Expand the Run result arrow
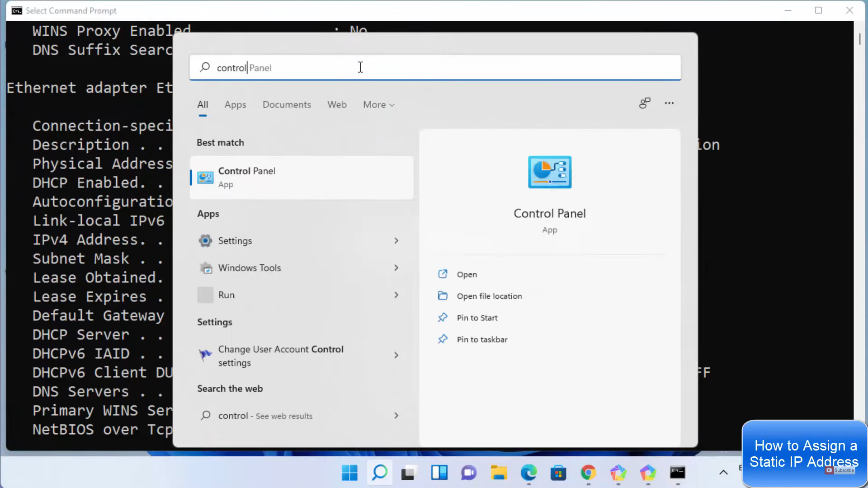The width and height of the screenshot is (868, 488). [x=396, y=295]
